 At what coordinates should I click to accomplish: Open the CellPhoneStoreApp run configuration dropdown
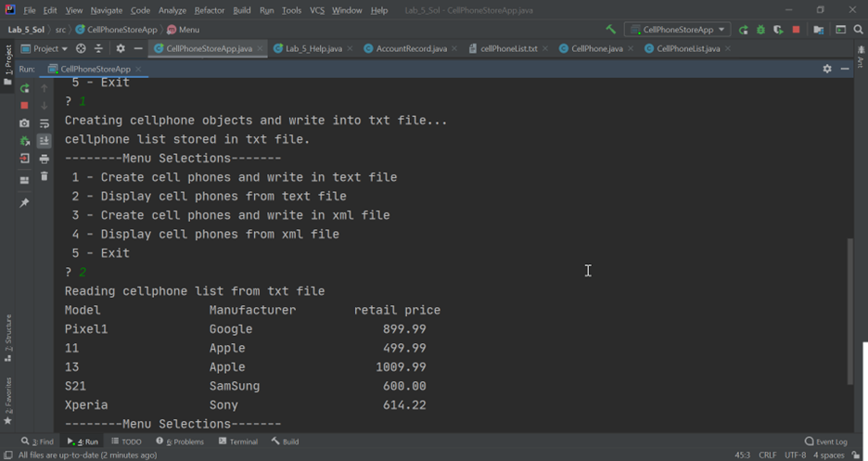point(677,30)
